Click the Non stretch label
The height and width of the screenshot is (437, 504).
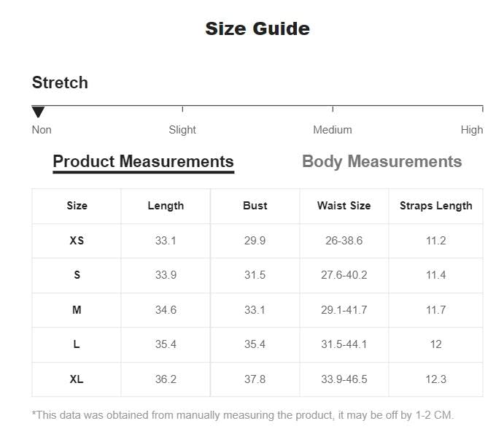coord(42,130)
